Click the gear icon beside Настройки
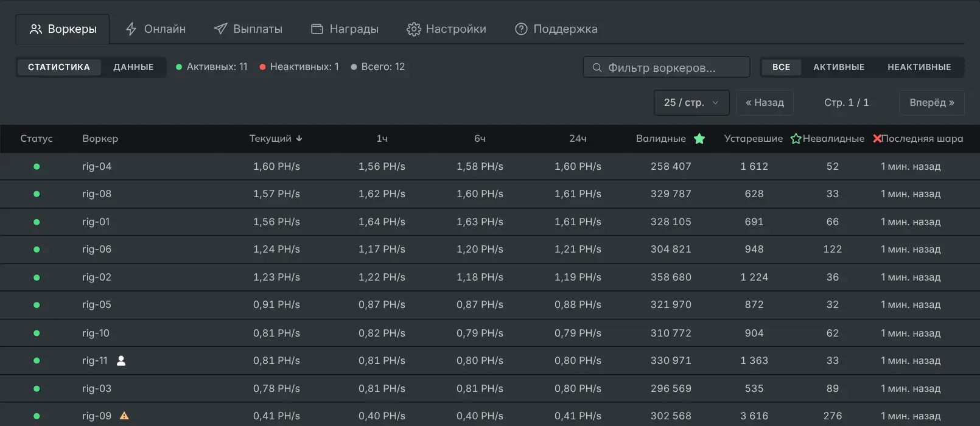The height and width of the screenshot is (426, 980). 414,29
